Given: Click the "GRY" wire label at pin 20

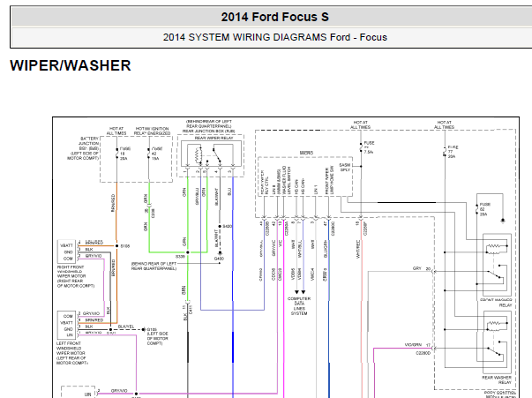Looking at the screenshot, I should 417,268.
